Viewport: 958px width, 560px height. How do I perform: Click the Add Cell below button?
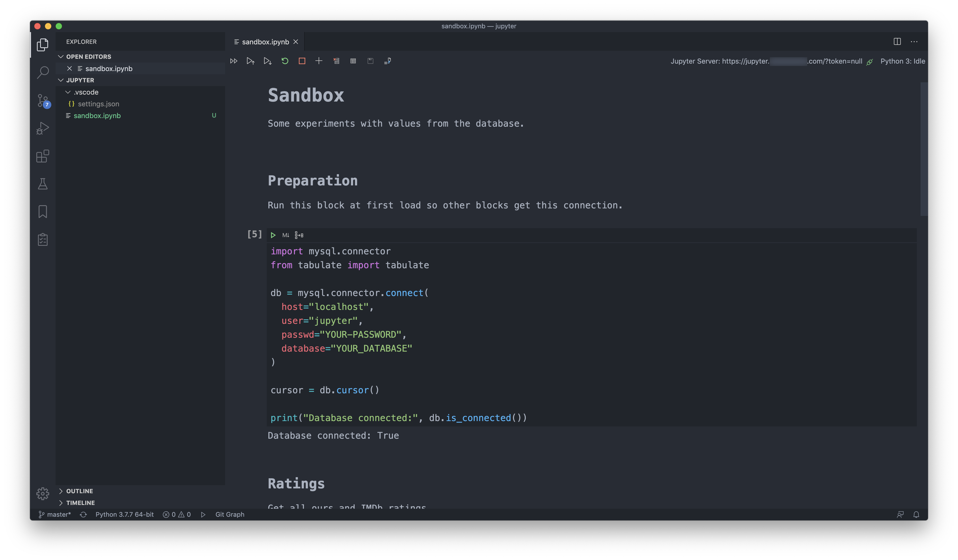319,61
